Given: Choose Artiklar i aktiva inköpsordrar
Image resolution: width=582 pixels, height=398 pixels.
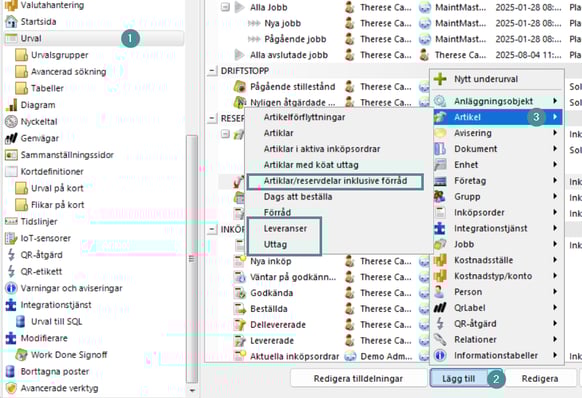Looking at the screenshot, I should pos(322,149).
